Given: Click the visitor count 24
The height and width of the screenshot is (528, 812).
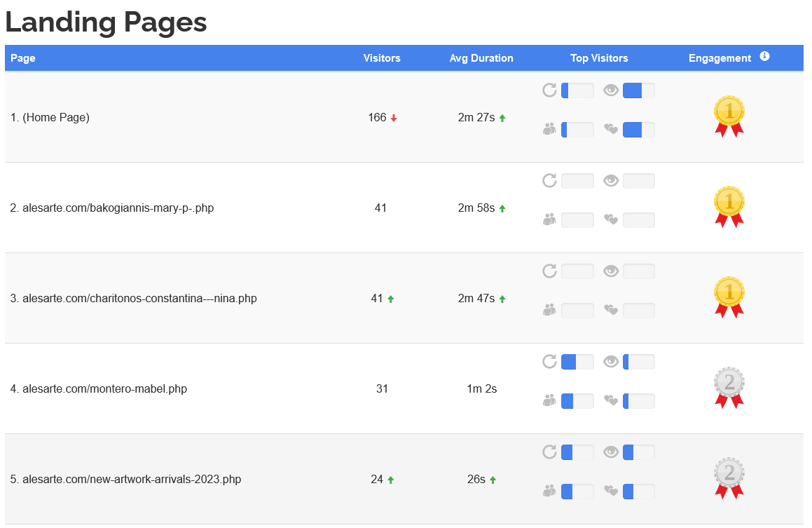Looking at the screenshot, I should click(376, 480).
